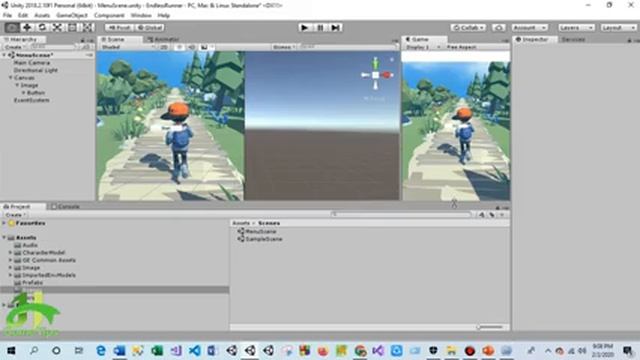This screenshot has width=640, height=360.
Task: Select the Rect transform tool
Action: click(x=72, y=27)
